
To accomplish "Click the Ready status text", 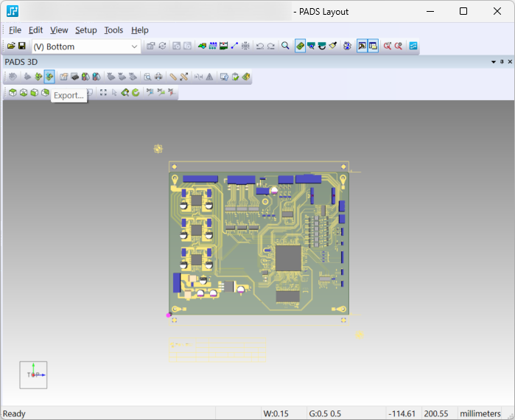I will (x=14, y=413).
